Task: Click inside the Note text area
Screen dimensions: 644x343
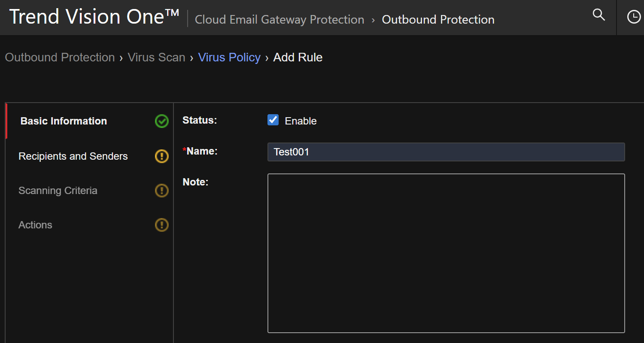Action: click(x=446, y=253)
